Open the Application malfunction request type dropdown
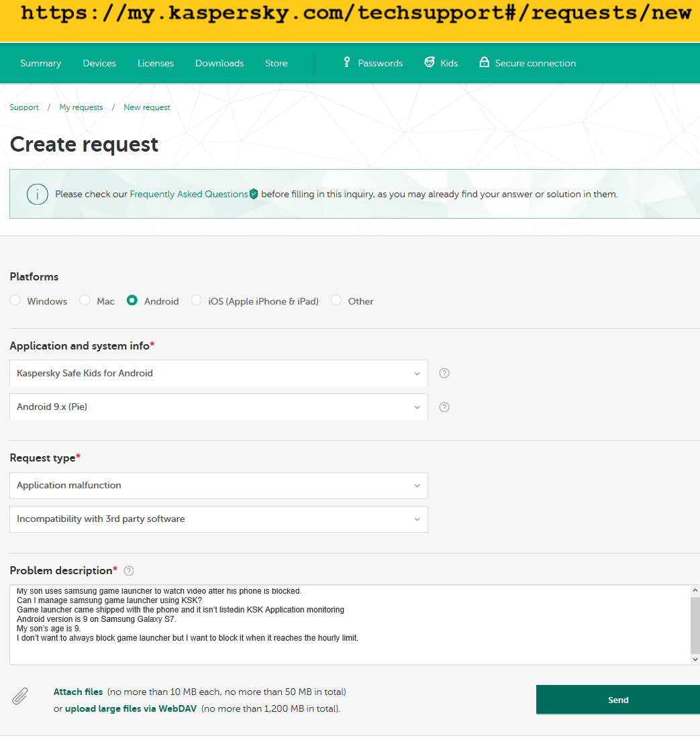Image resolution: width=700 pixels, height=746 pixels. pyautogui.click(x=218, y=486)
